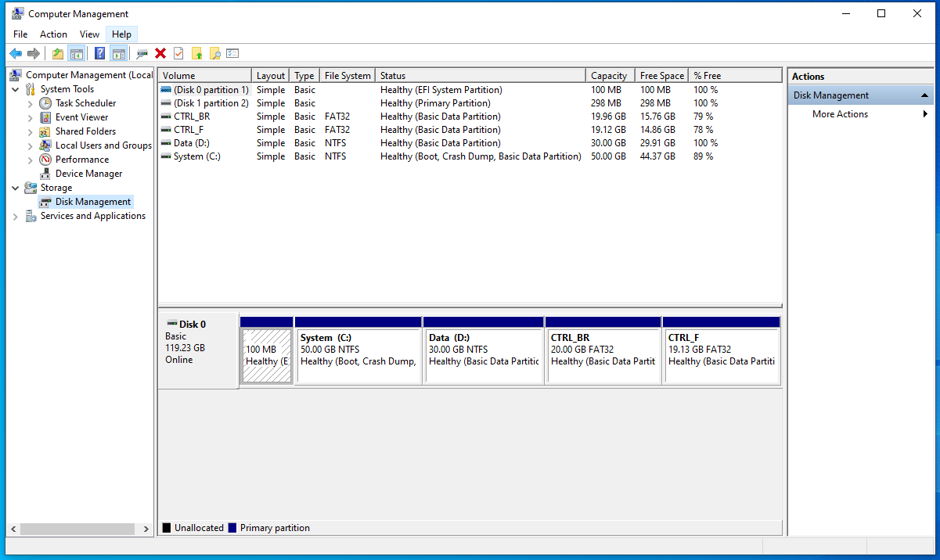Toggle the Show/Hide Console Tree toolbar icon
Viewport: 940px width, 560px height.
point(76,53)
